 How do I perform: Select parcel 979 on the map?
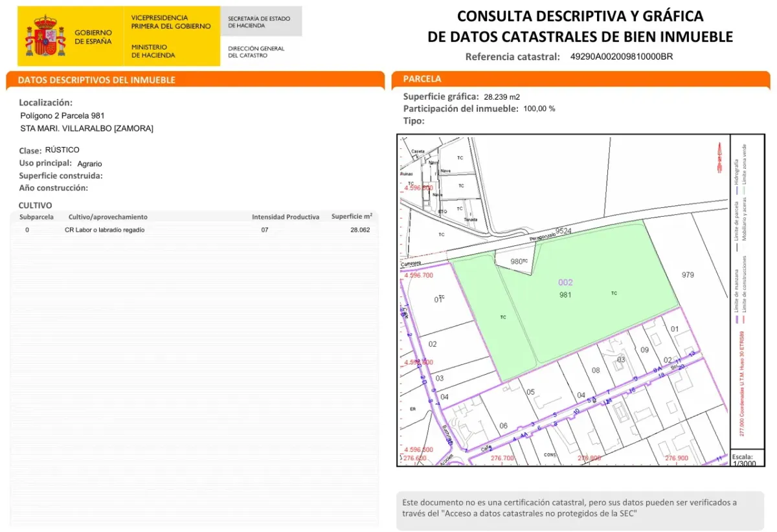click(x=688, y=275)
